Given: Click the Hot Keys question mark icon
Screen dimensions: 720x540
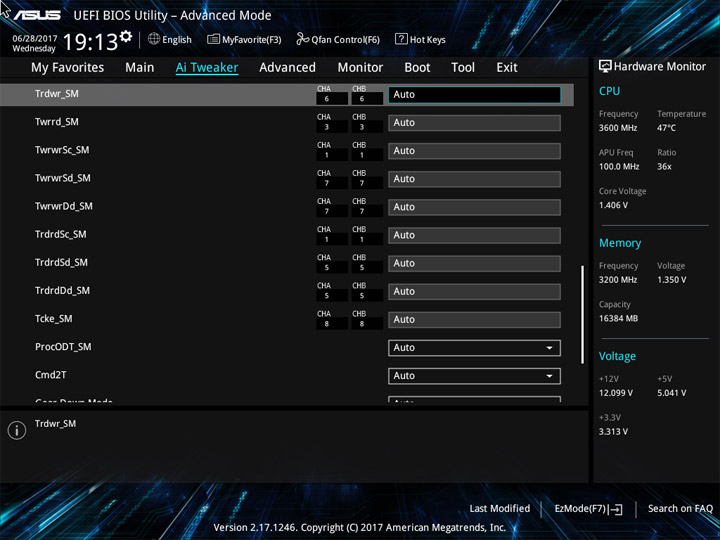Looking at the screenshot, I should point(401,39).
